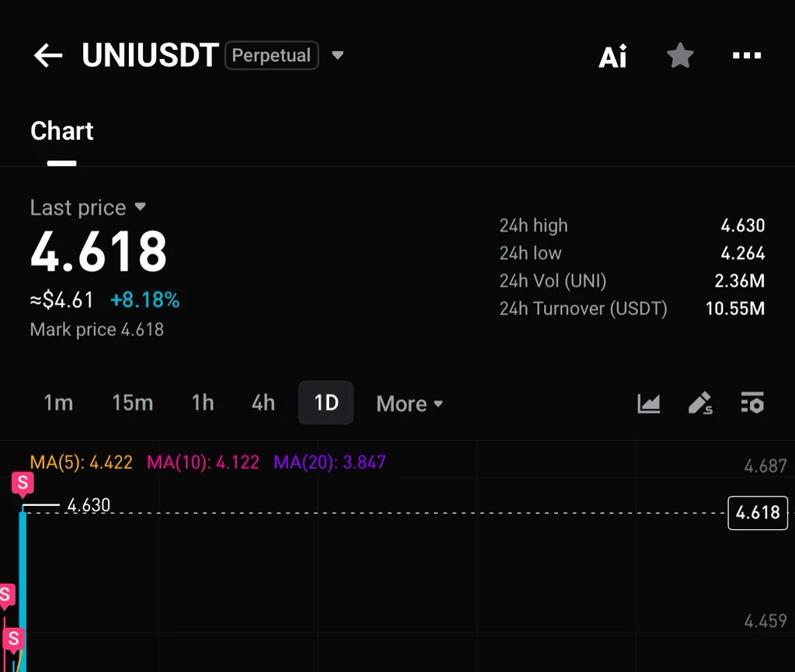The height and width of the screenshot is (672, 795).
Task: Open the More timeframes dropdown
Action: click(x=410, y=404)
